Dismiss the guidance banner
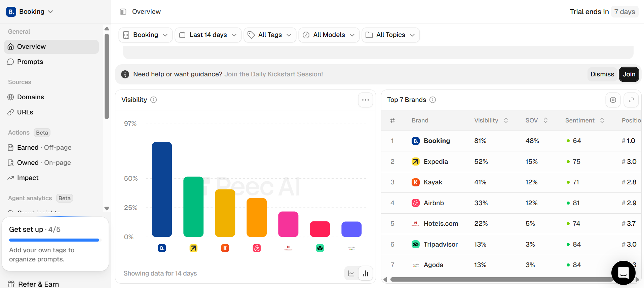Image resolution: width=644 pixels, height=288 pixels. coord(602,74)
